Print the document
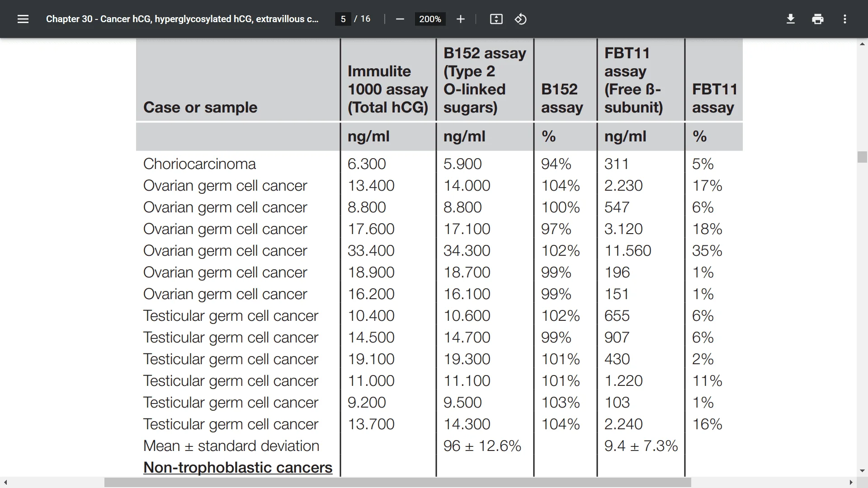This screenshot has height=488, width=868. point(818,19)
